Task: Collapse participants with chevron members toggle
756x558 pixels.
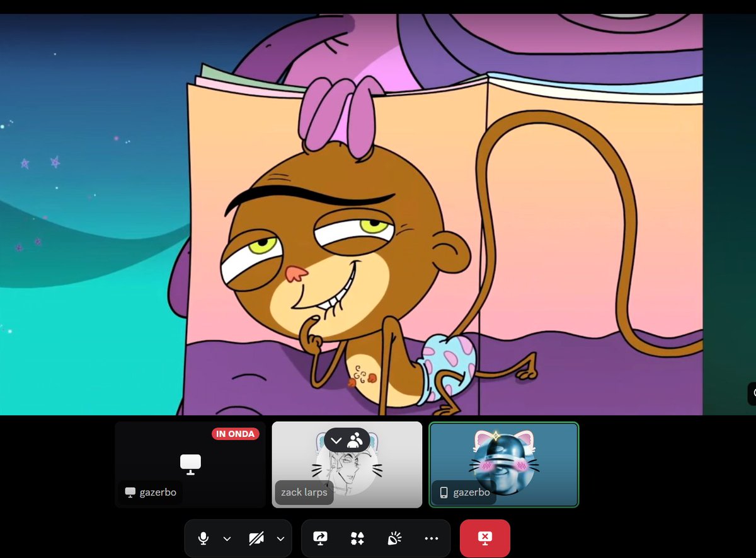Action: pos(347,440)
